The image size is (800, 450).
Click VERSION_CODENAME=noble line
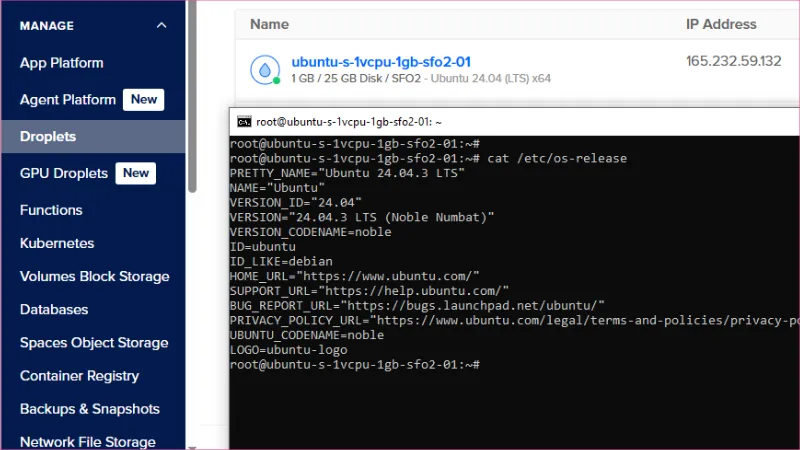coord(310,232)
